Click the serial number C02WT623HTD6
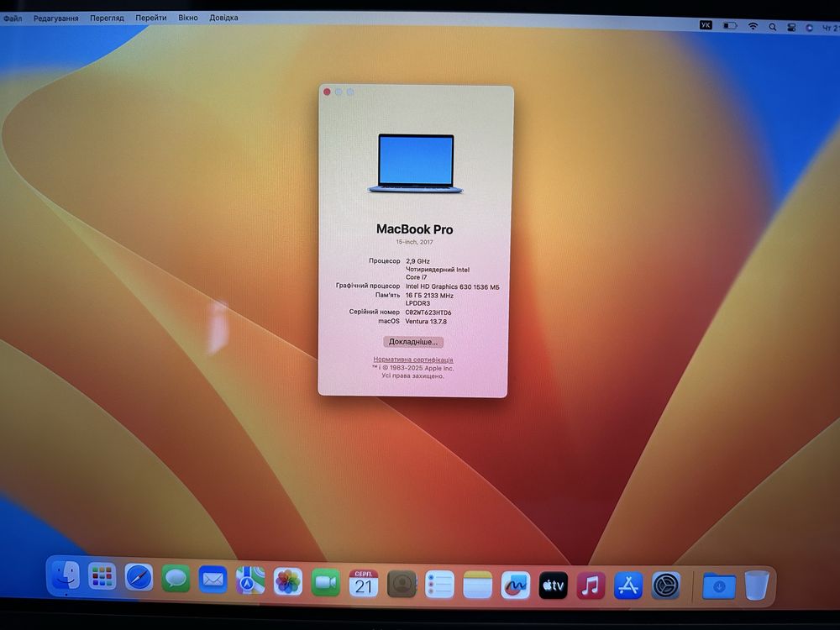This screenshot has height=630, width=840. pos(428,312)
